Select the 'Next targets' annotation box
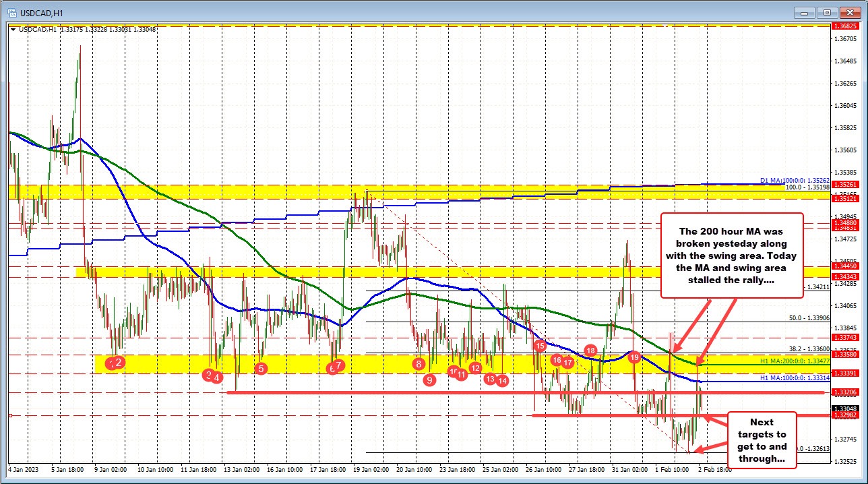The width and height of the screenshot is (868, 484). tap(760, 441)
